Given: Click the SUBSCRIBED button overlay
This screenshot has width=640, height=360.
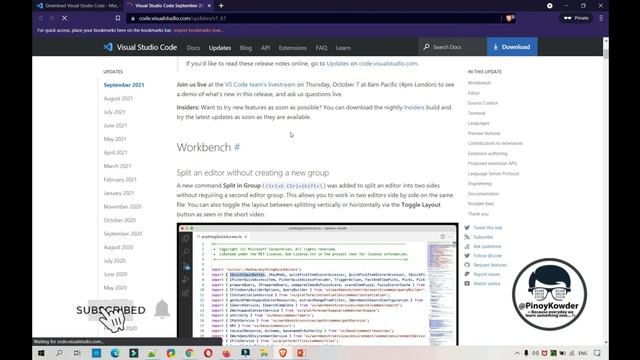Looking at the screenshot, I should [x=111, y=310].
